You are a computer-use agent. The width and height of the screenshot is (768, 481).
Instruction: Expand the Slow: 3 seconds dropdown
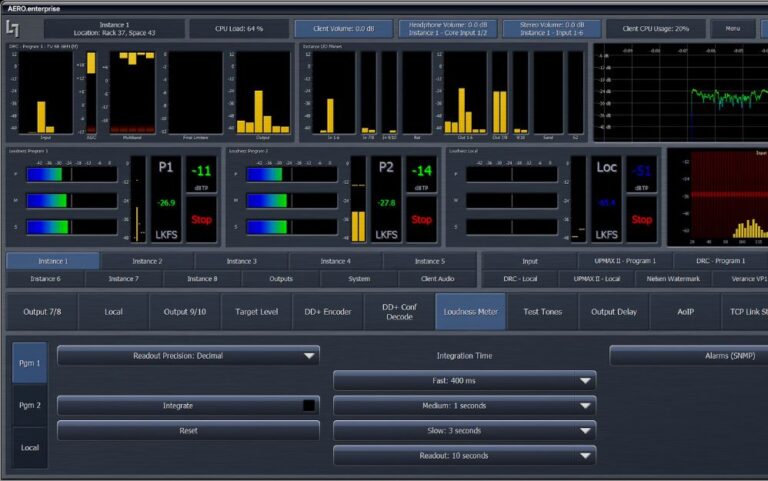point(464,431)
